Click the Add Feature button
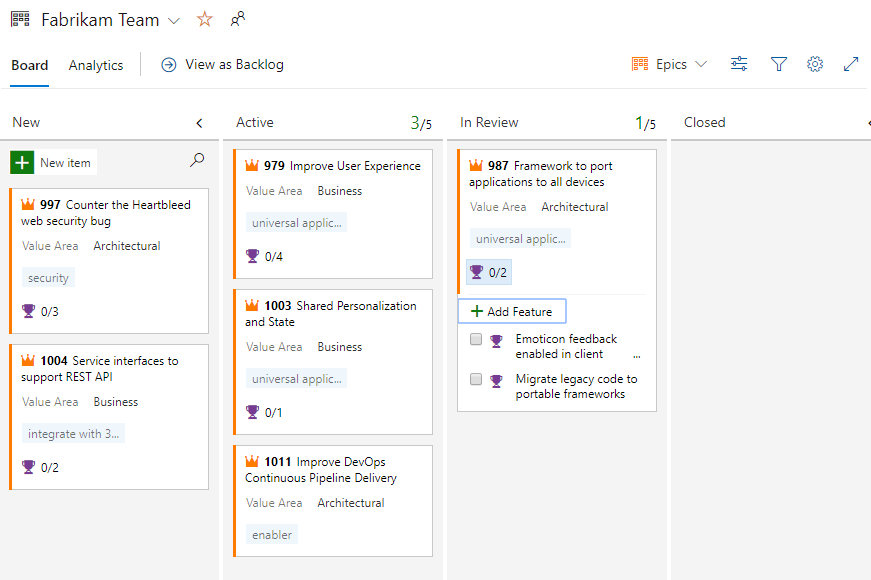 (x=511, y=311)
